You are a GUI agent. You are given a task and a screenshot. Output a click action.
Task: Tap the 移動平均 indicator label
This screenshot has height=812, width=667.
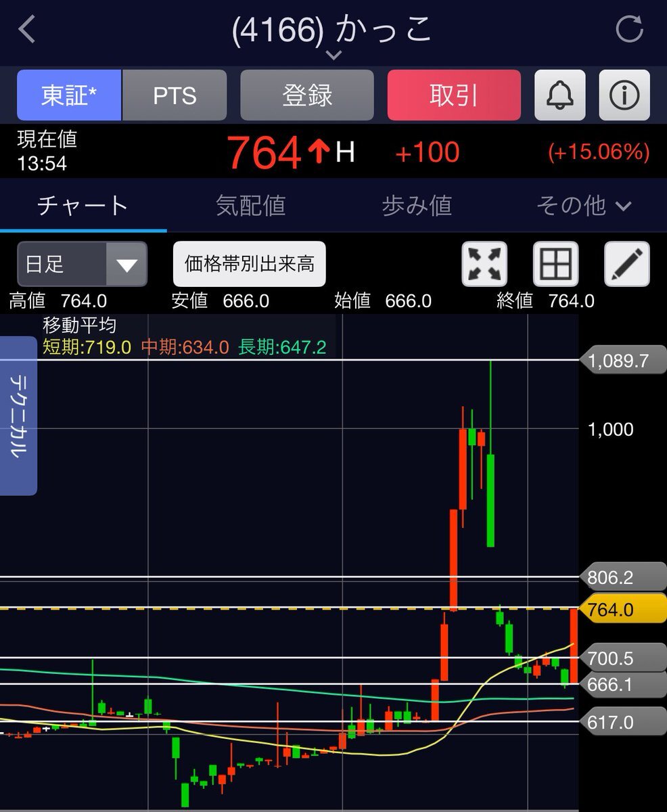click(x=79, y=326)
